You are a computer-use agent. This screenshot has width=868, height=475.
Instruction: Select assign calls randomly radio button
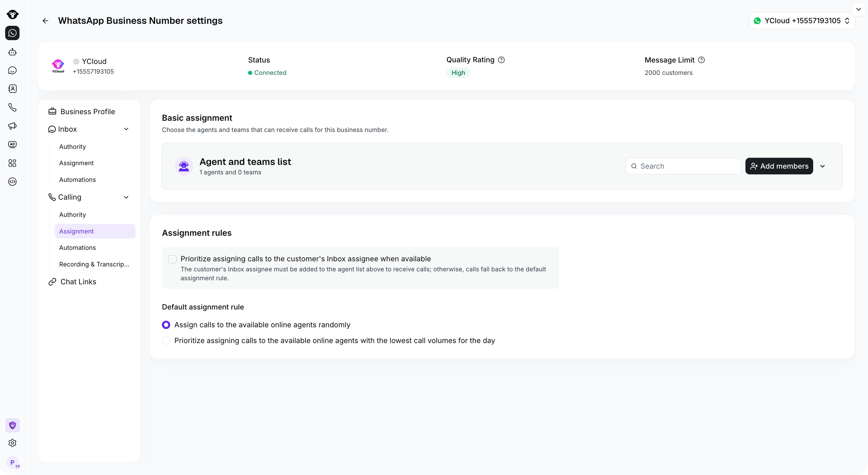[x=166, y=325]
